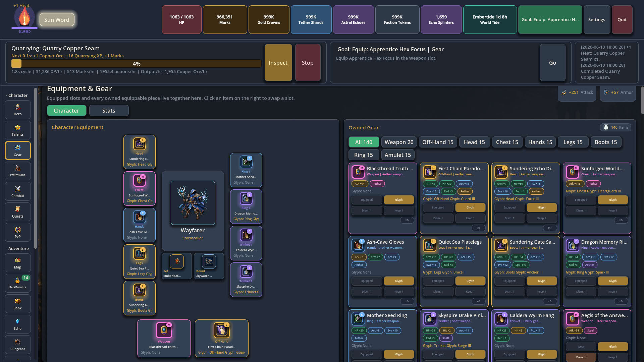Open Settings from top bar

(597, 19)
